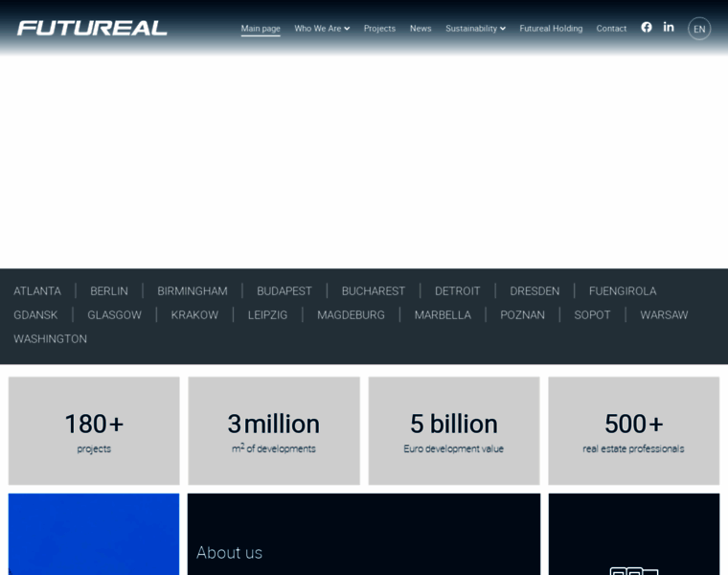Click the 500+ real estate professionals card
Viewport: 728px width, 575px height.
point(634,430)
